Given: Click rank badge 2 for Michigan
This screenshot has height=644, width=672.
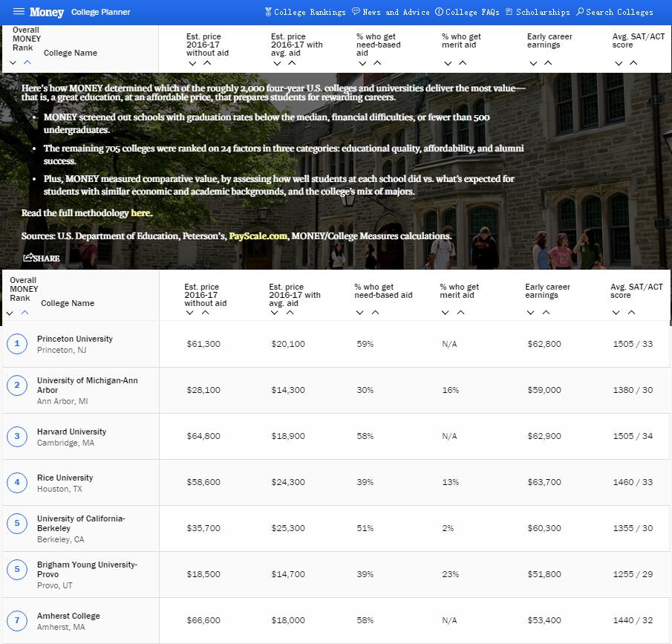Looking at the screenshot, I should tap(17, 385).
